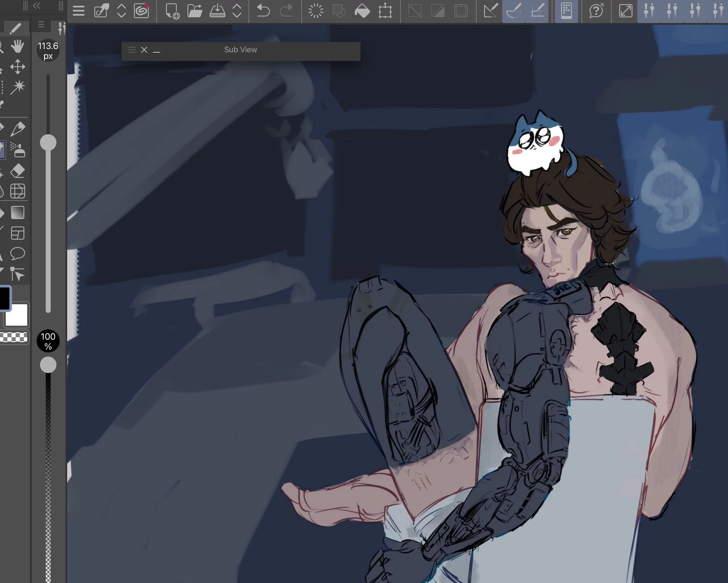
Task: Click the opacity slider handle
Action: coord(48,365)
